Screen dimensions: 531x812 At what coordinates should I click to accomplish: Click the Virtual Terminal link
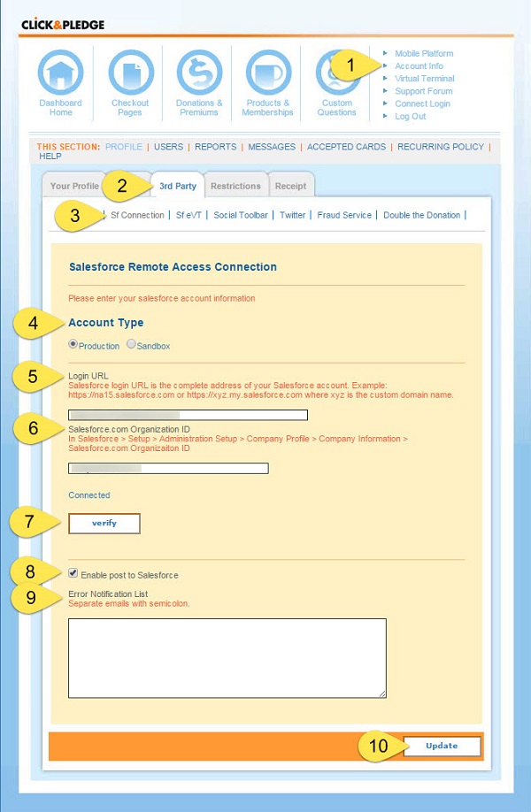(x=425, y=78)
